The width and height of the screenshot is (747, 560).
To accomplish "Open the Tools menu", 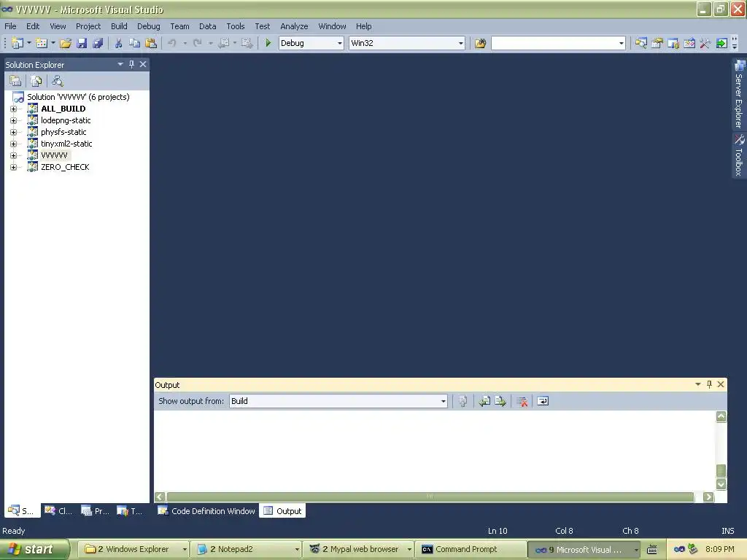I will coord(236,26).
